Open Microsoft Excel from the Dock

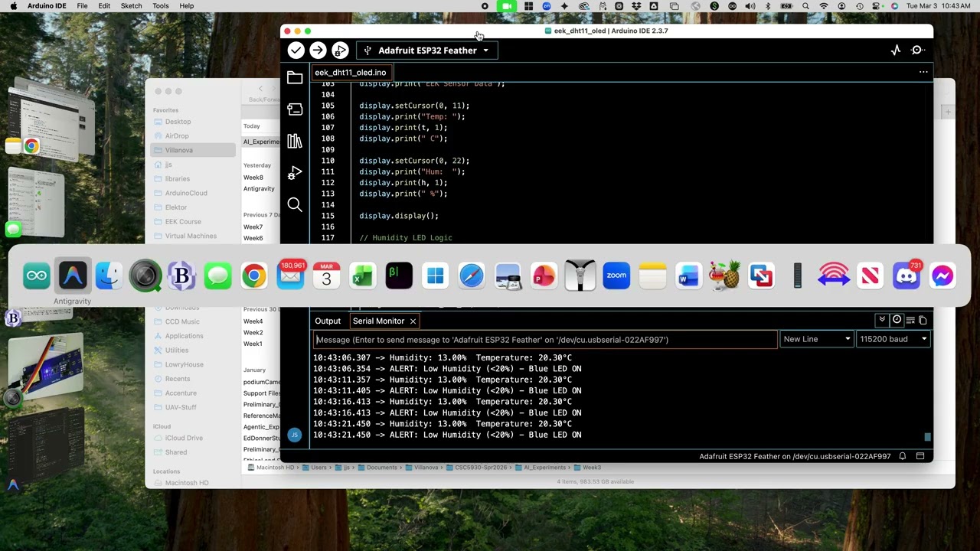pyautogui.click(x=363, y=275)
